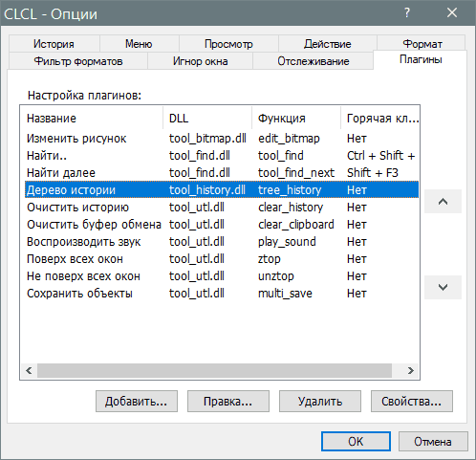Switch to the История tab
This screenshot has height=460, width=476.
(x=54, y=44)
